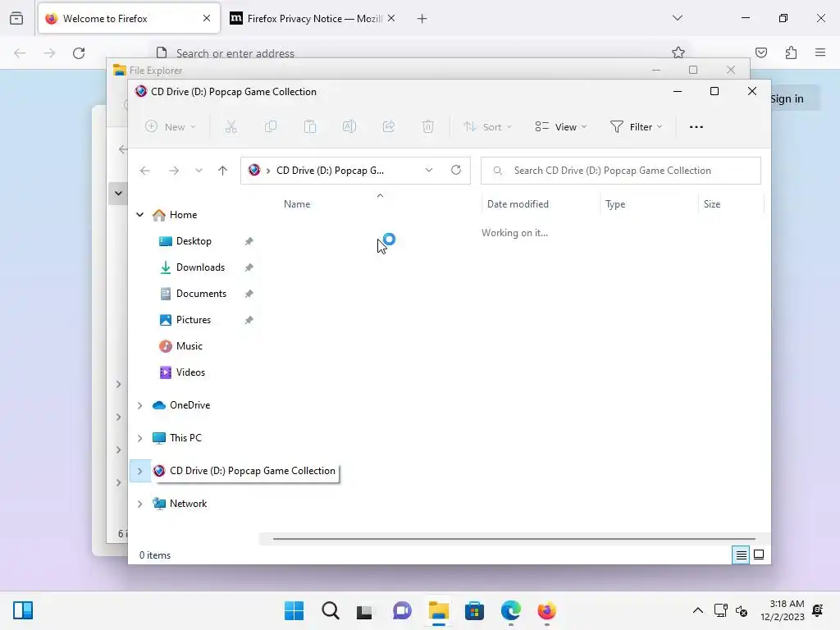Expand the OneDrive tree node
The height and width of the screenshot is (630, 840).
[x=139, y=405]
